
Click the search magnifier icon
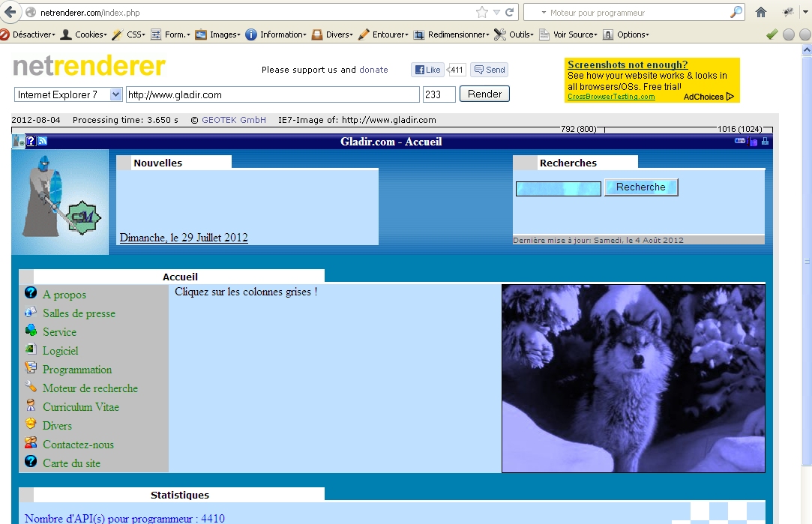736,12
